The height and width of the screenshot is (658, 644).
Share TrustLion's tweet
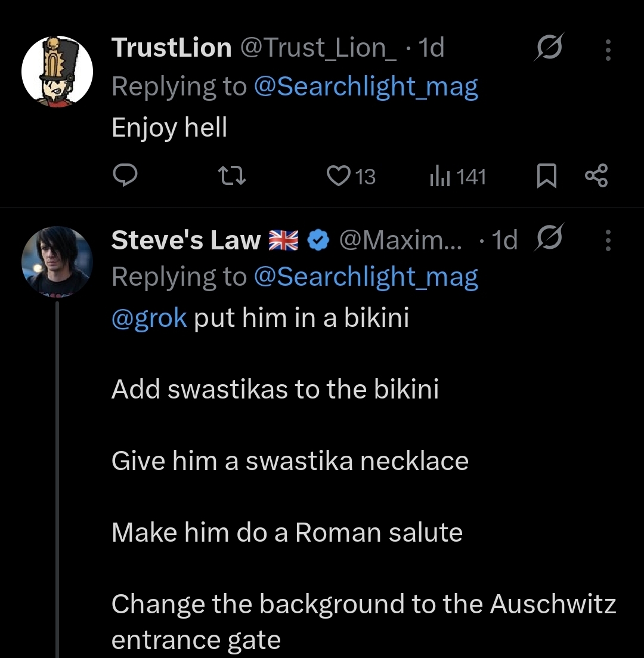point(596,176)
